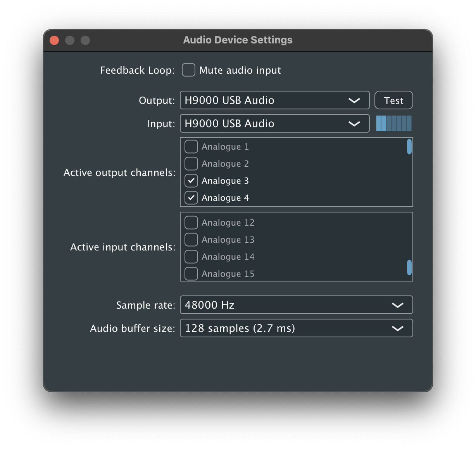Open the Audio buffer size dropdown
Screen dimensions: 476x449
pos(296,328)
